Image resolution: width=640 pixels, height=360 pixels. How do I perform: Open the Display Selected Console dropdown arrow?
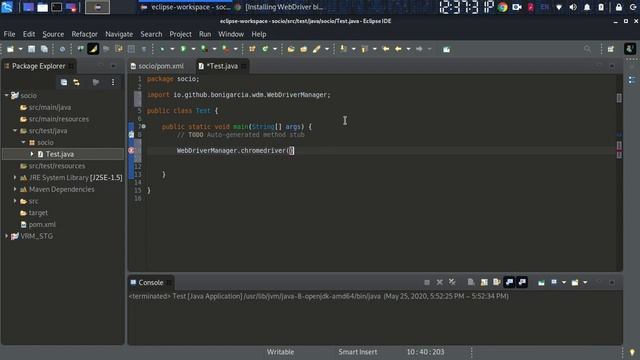point(564,282)
